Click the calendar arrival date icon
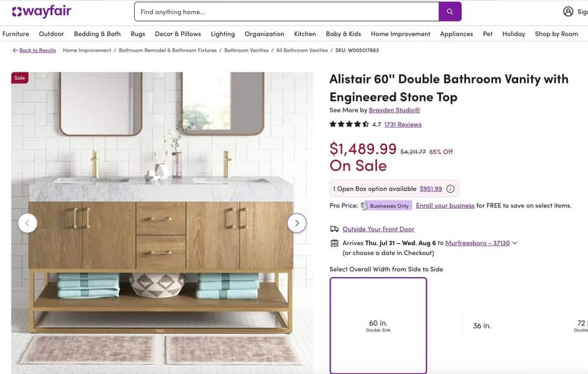This screenshot has width=588, height=374. [x=334, y=243]
